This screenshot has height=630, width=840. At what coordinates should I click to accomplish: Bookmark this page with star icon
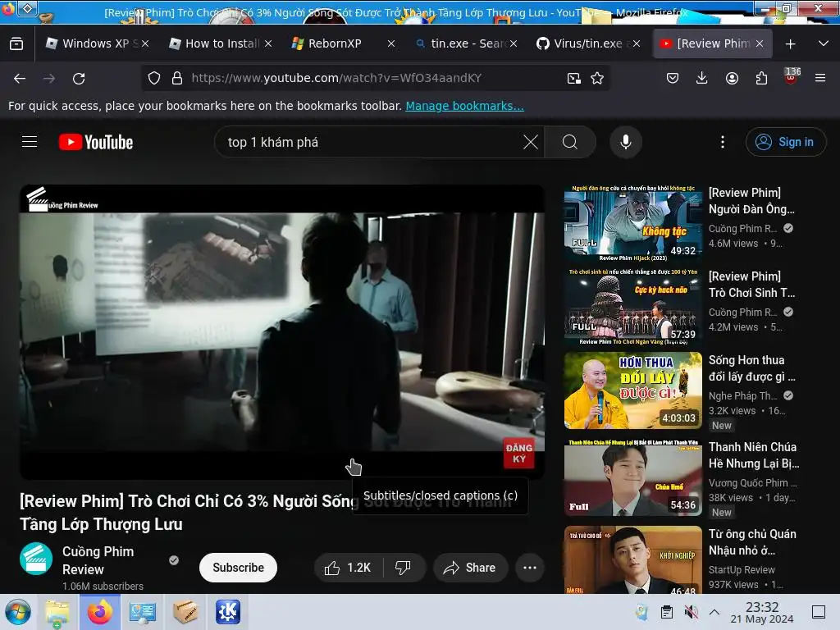(x=597, y=78)
